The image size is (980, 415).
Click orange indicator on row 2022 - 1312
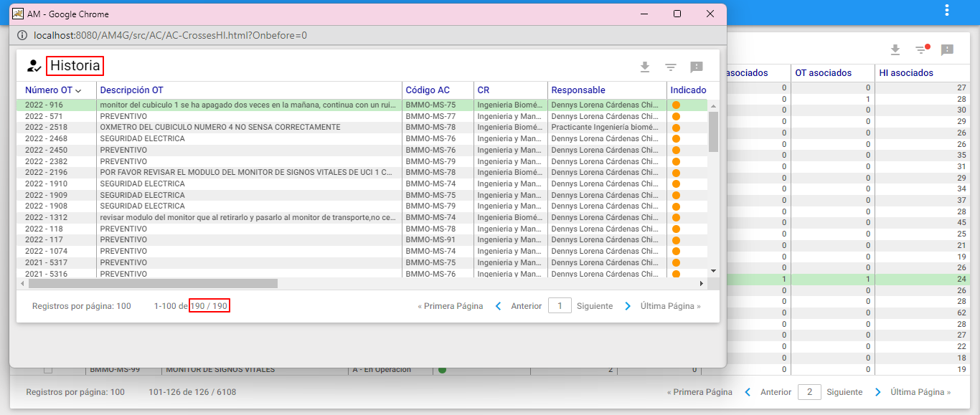tap(676, 217)
